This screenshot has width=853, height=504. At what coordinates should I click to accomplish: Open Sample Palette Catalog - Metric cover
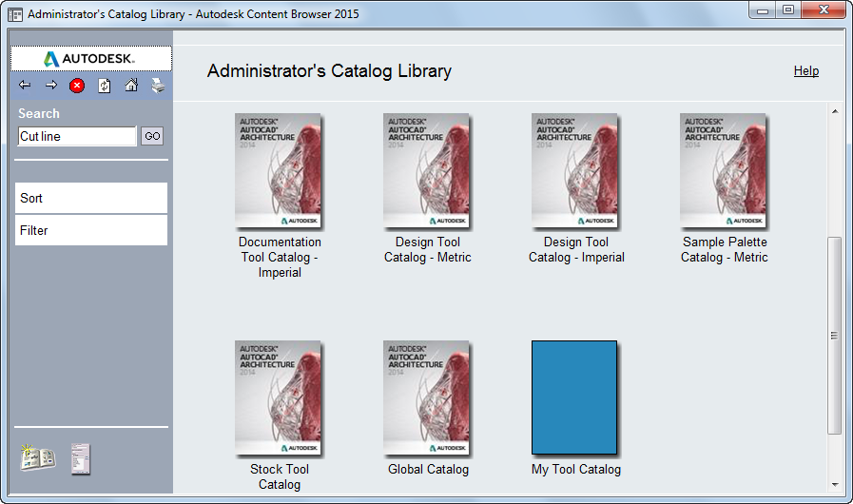[x=724, y=171]
